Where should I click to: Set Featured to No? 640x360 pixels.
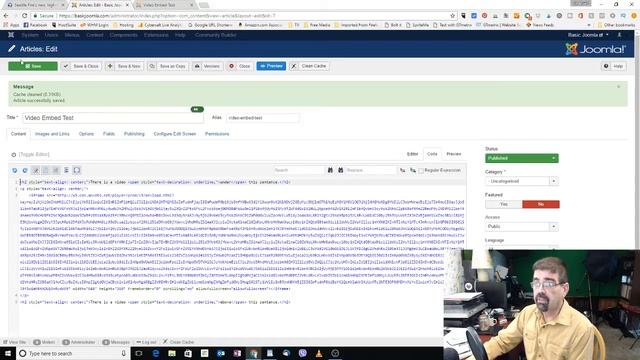(541, 204)
